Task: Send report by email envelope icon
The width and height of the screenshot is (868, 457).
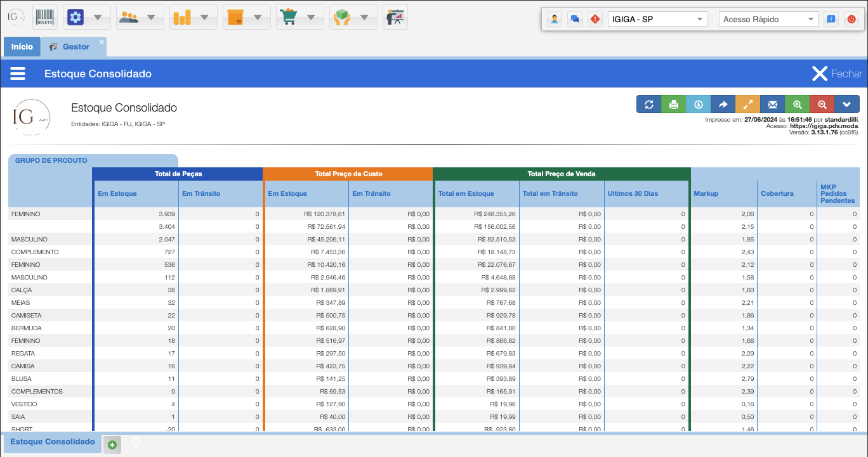Action: [772, 105]
